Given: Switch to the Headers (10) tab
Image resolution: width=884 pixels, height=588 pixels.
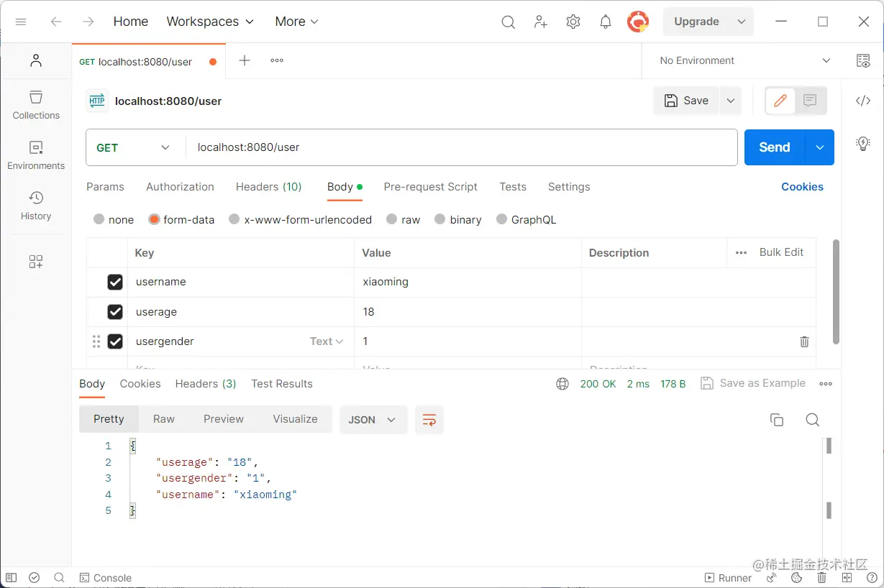Looking at the screenshot, I should pyautogui.click(x=269, y=187).
